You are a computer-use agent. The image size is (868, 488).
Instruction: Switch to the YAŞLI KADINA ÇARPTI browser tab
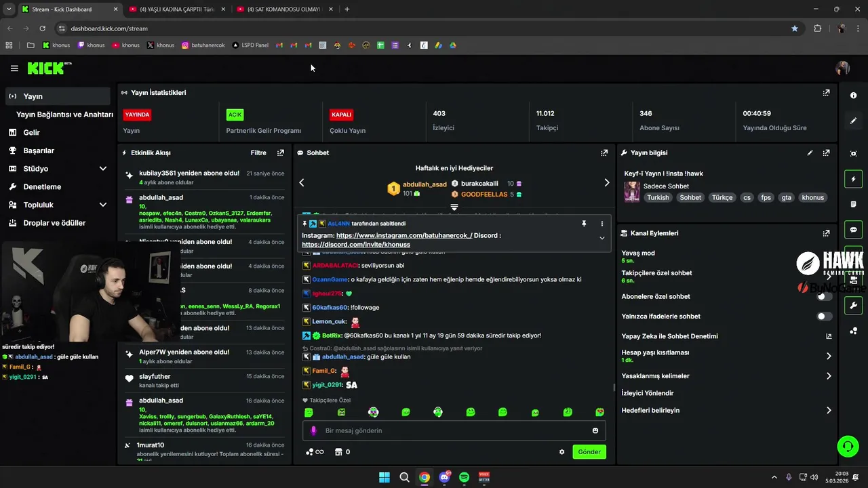[176, 9]
